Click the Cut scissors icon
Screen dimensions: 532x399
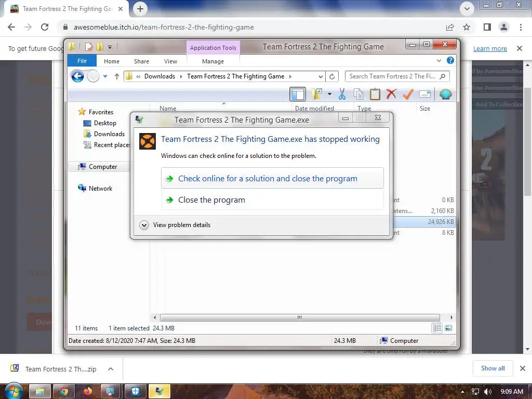coord(342,94)
